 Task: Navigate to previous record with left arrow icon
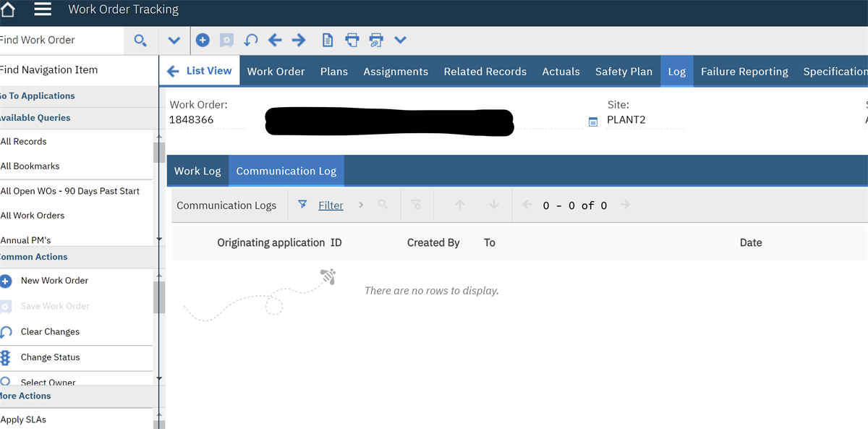[276, 40]
